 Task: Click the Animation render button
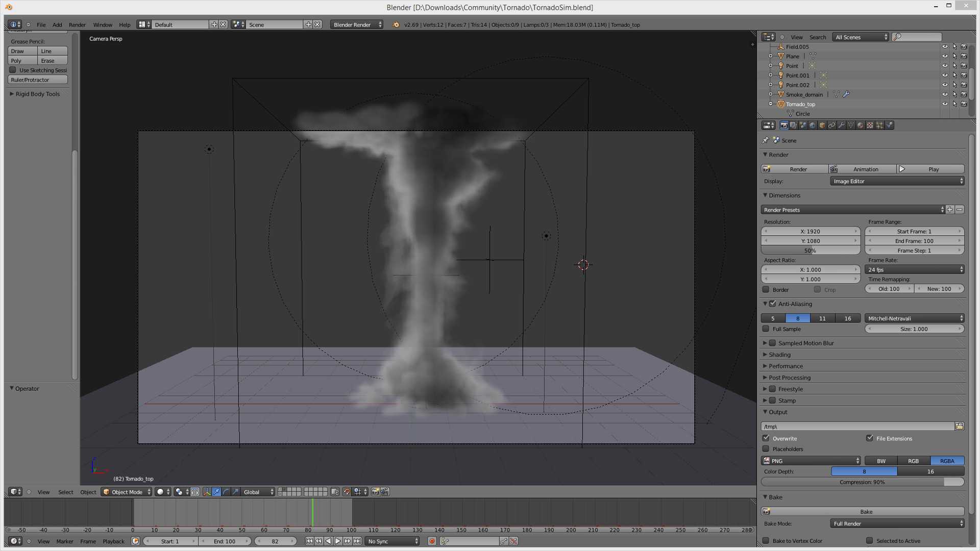[x=863, y=169]
